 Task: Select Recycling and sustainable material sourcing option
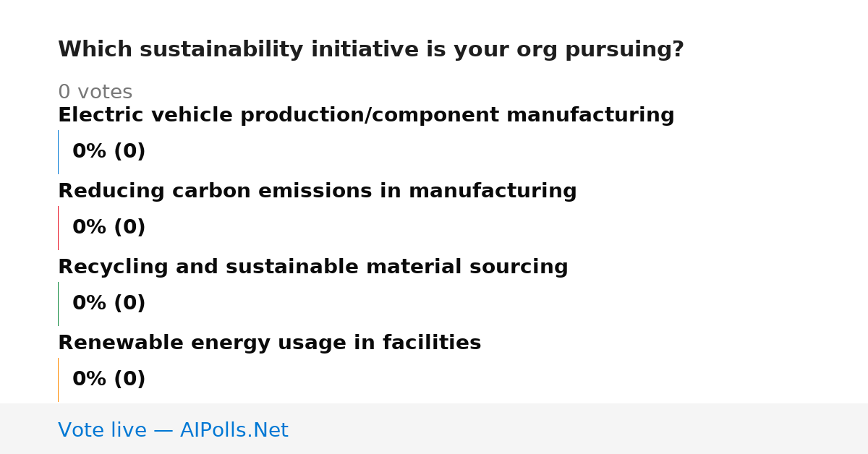coord(313,267)
